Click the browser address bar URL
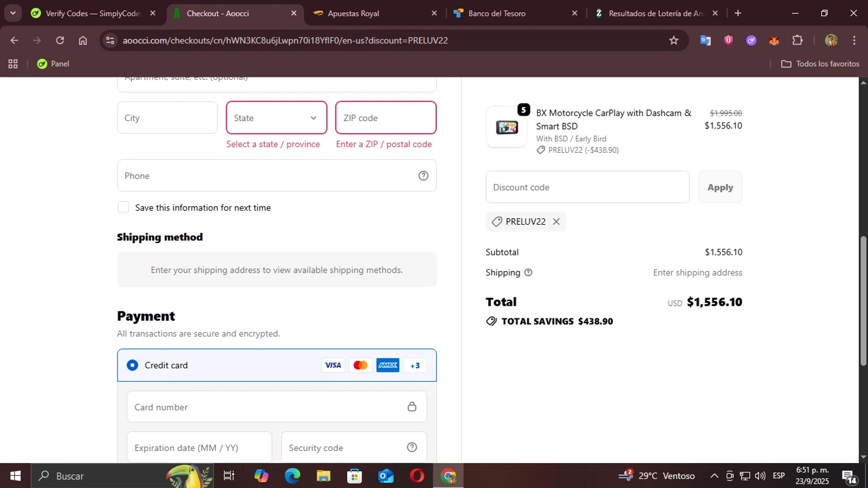868x488 pixels. point(285,41)
